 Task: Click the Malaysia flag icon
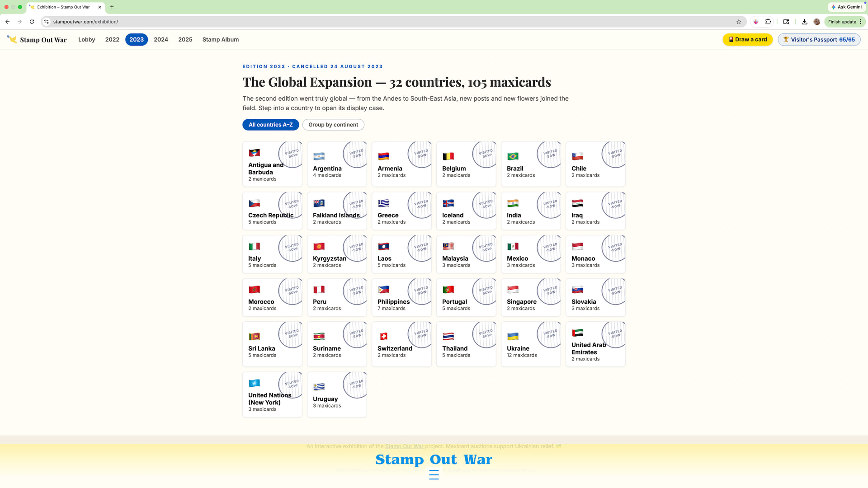coord(448,246)
